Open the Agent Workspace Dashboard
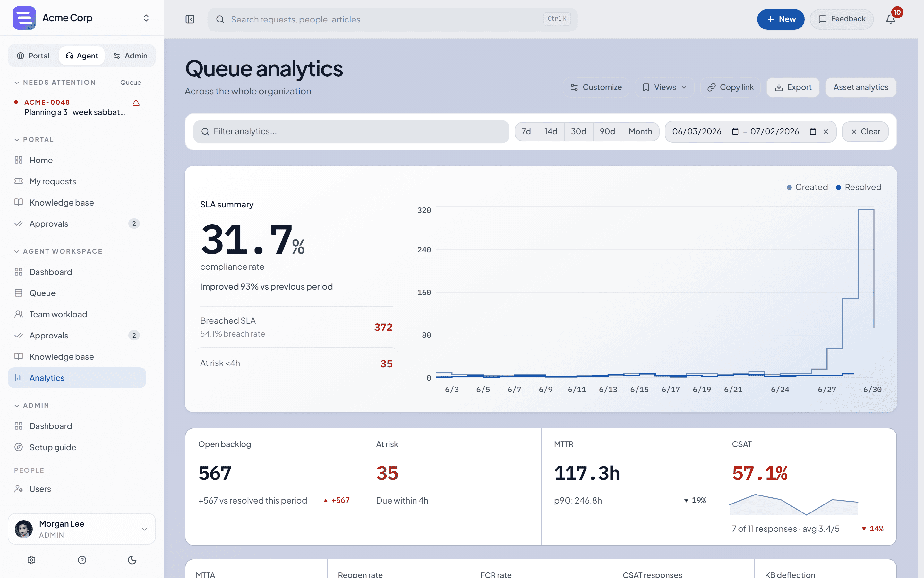 pos(77,272)
